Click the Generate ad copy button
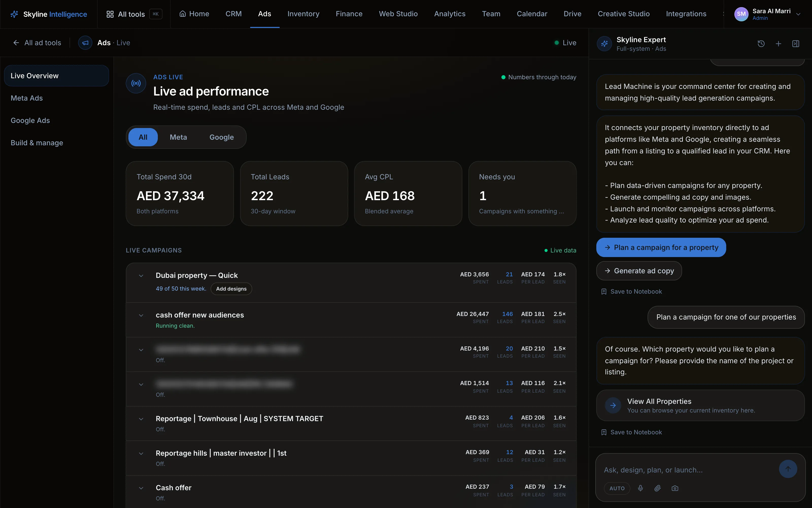This screenshot has height=508, width=812. click(639, 271)
